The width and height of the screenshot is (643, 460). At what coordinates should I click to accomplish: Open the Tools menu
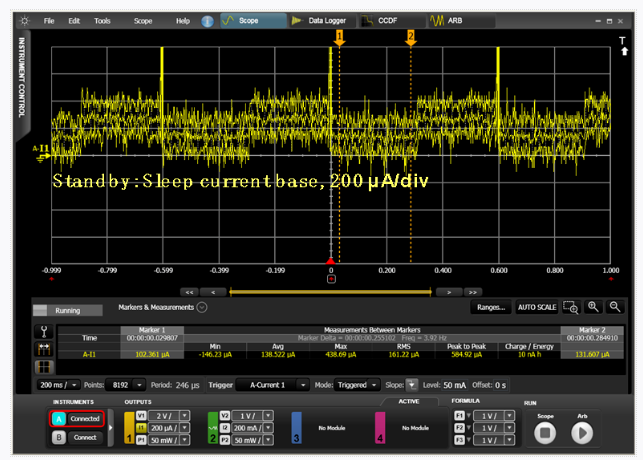click(x=102, y=21)
